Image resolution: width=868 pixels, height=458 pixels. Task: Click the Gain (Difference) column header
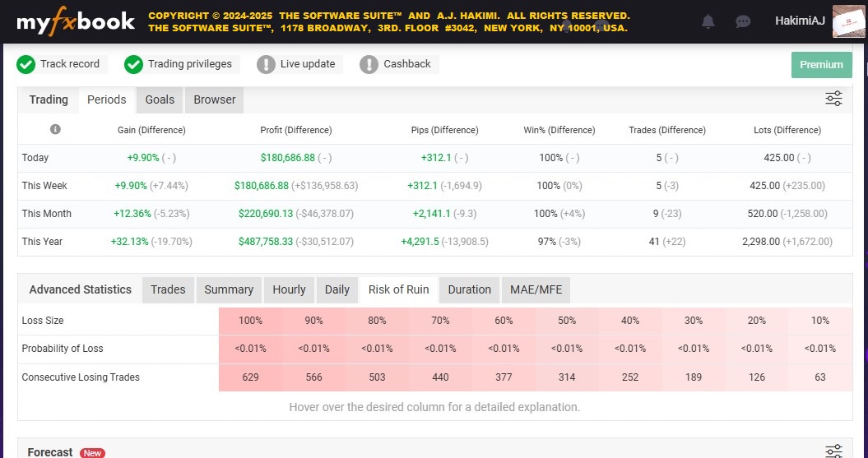point(151,130)
